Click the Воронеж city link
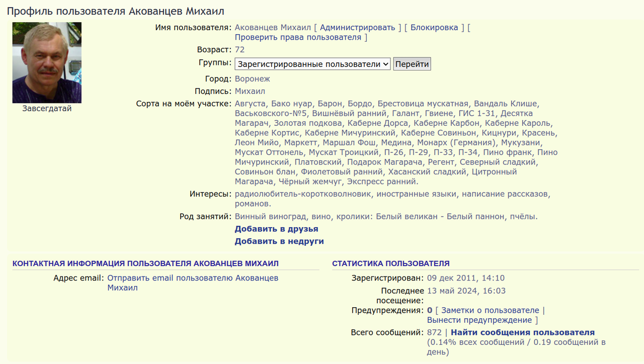Screen dimensions: 644x364 pos(252,78)
